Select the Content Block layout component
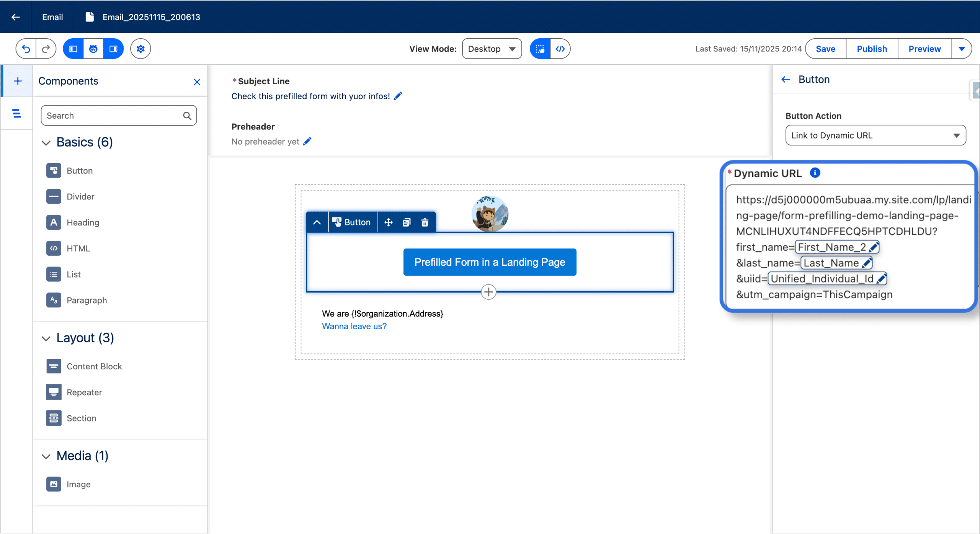 94,366
